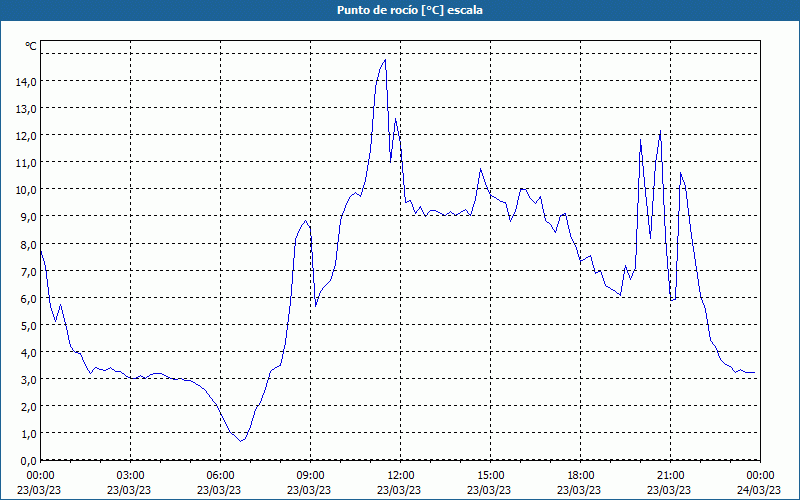800x500 pixels.
Task: Click the 0,0 y-axis label
Action: click(x=28, y=460)
